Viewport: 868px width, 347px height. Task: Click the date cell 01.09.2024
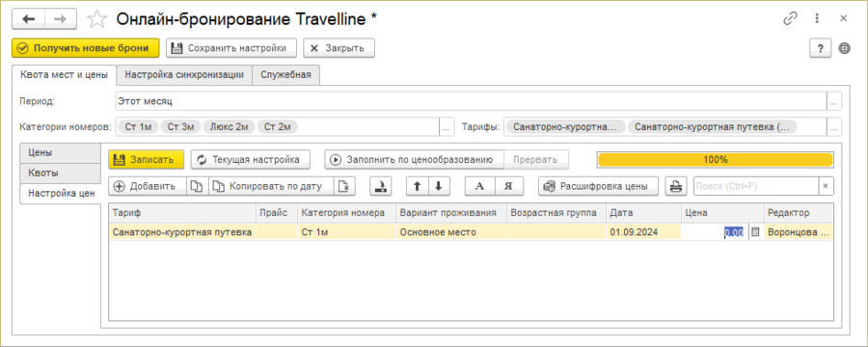(x=643, y=233)
